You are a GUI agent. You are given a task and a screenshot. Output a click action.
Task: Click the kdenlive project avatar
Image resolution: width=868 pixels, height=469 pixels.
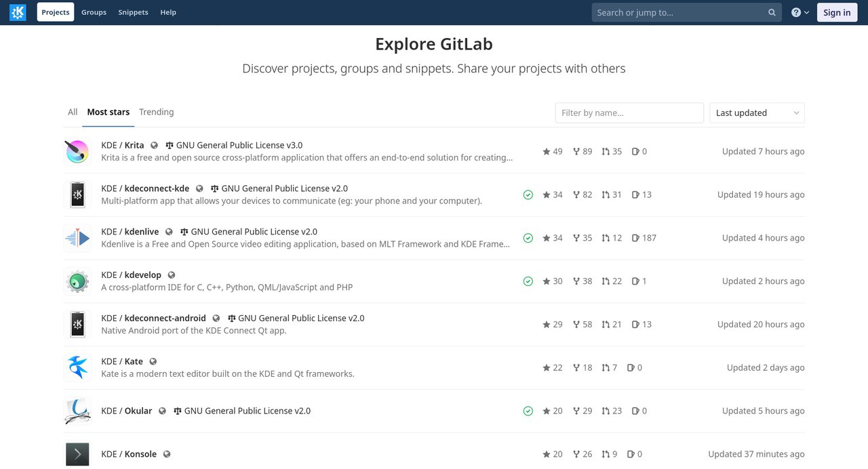point(77,238)
